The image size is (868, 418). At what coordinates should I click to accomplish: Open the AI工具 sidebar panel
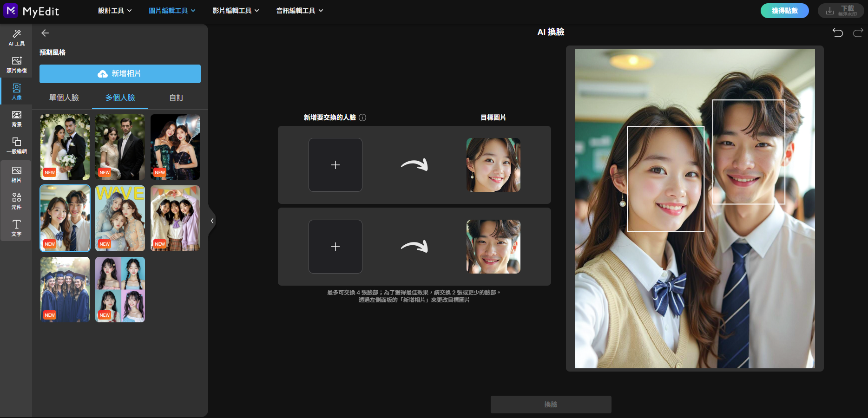16,38
